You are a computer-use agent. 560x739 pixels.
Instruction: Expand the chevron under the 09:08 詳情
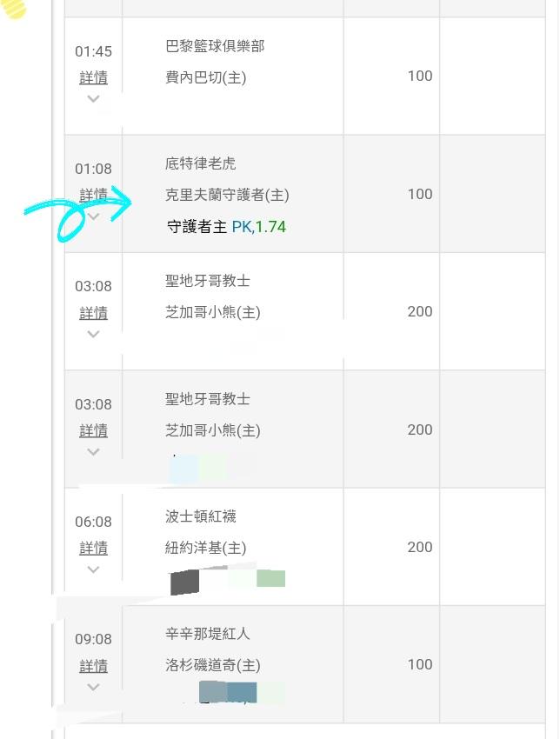coord(93,687)
